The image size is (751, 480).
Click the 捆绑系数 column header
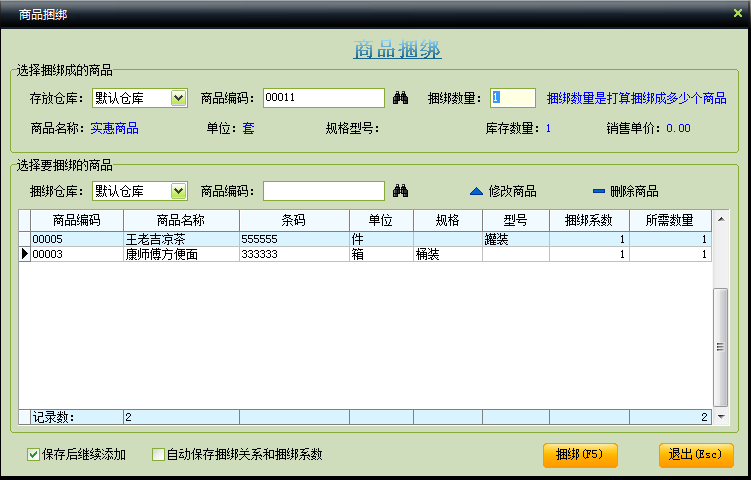click(589, 220)
